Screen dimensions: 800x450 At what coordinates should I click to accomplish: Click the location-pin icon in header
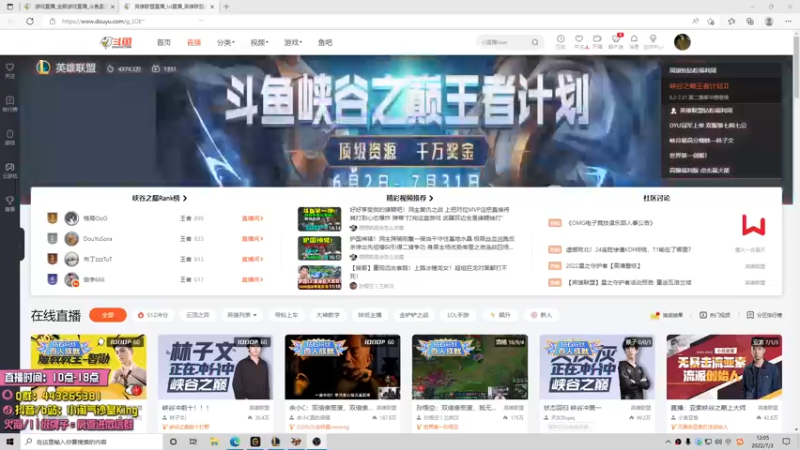point(653,39)
